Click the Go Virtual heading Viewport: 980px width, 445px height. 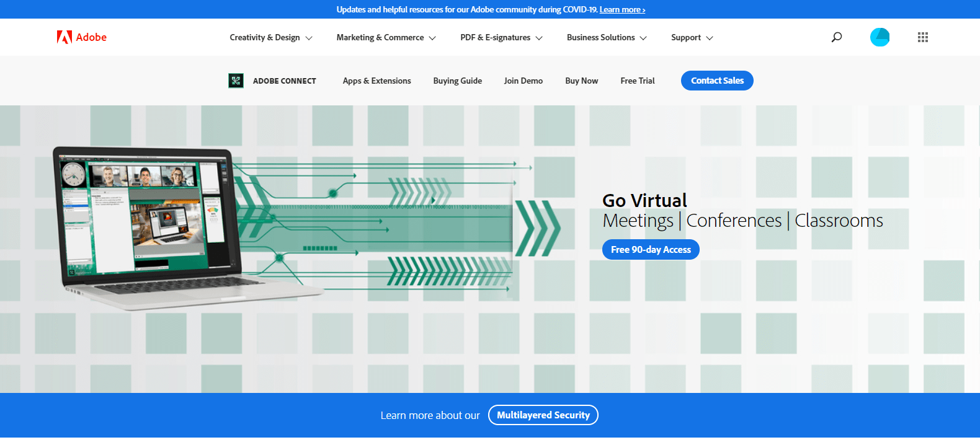click(x=645, y=200)
